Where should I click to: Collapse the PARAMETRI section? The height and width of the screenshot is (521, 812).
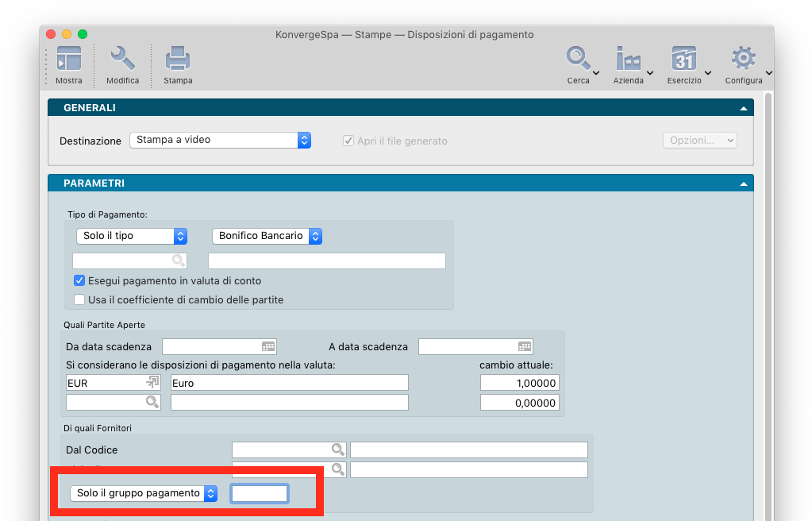point(743,183)
